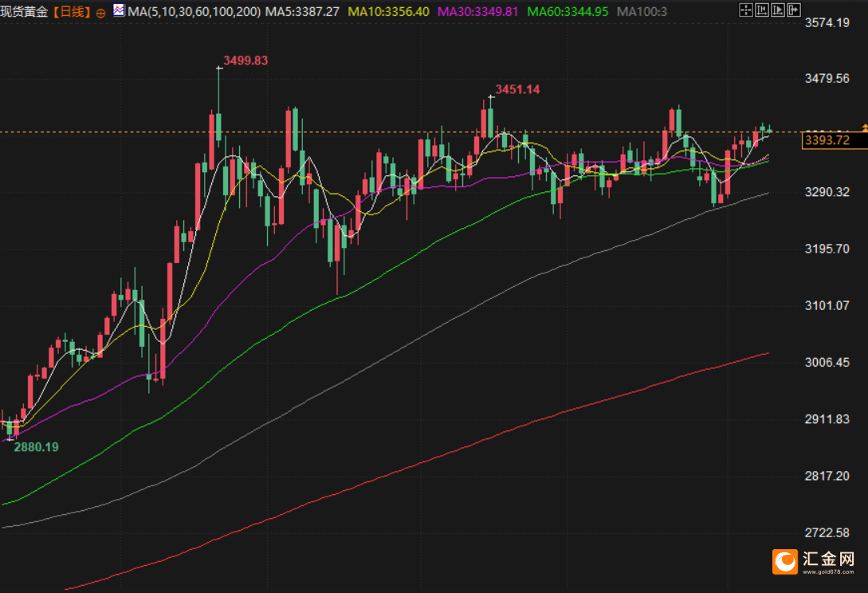Open the indicator chart icon before the MA label
868x593 pixels.
[x=119, y=10]
